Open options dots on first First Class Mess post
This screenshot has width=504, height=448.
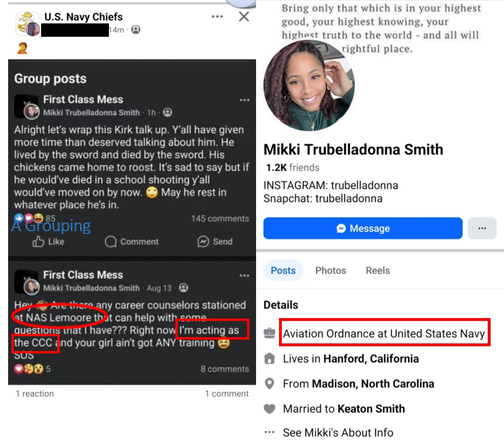pos(244,100)
